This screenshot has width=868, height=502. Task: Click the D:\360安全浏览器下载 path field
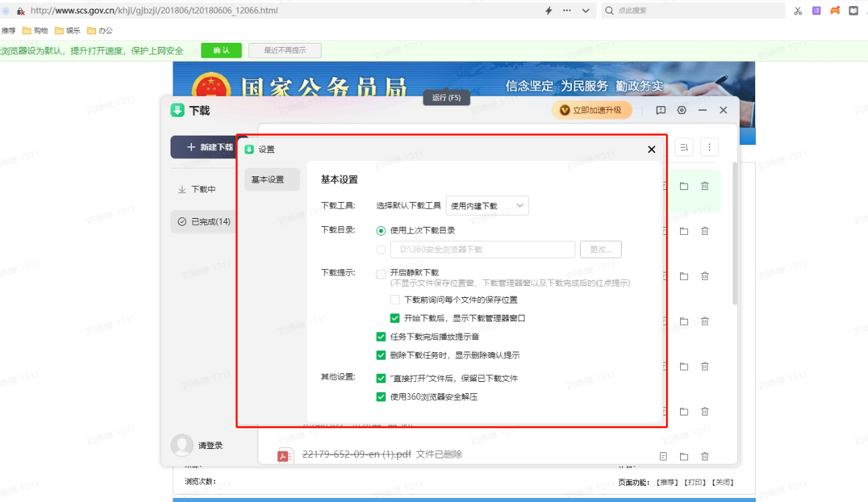click(x=483, y=250)
